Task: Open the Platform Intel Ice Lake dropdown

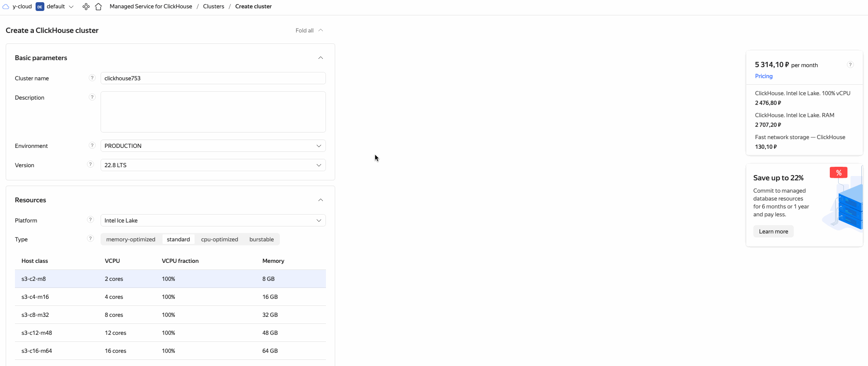Action: click(213, 220)
